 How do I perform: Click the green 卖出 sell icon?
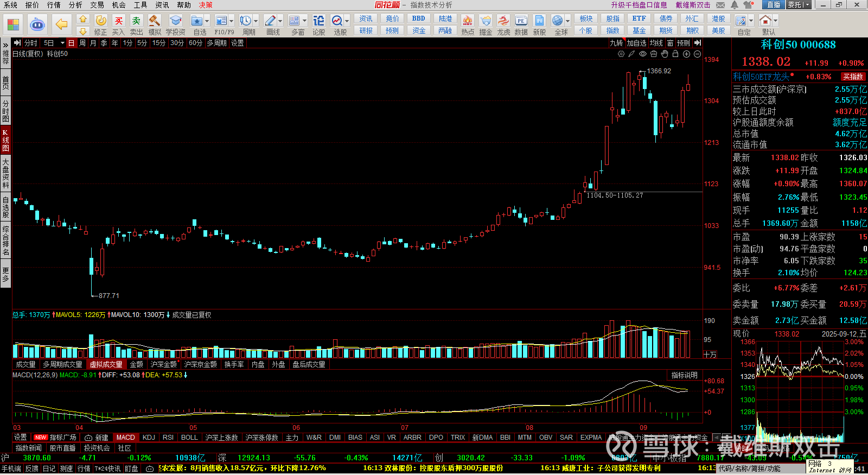click(136, 26)
